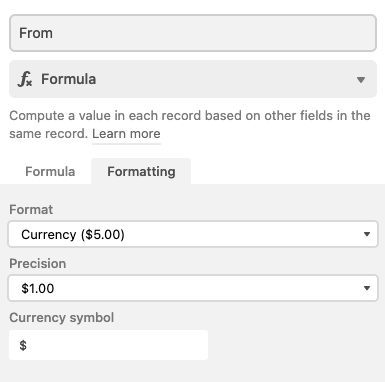This screenshot has height=382, width=385.
Task: Click the Format field label
Action: click(31, 210)
